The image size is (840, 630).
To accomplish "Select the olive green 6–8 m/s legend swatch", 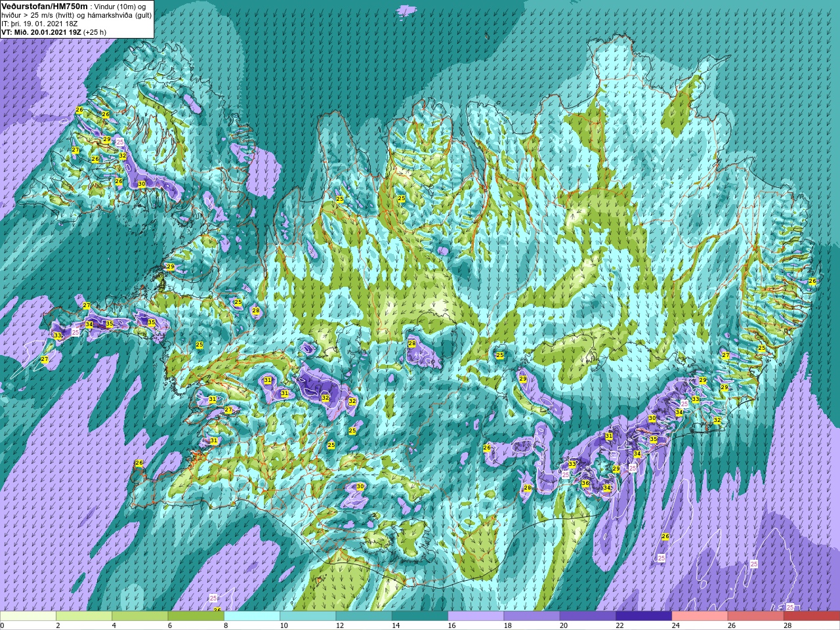I will point(196,616).
